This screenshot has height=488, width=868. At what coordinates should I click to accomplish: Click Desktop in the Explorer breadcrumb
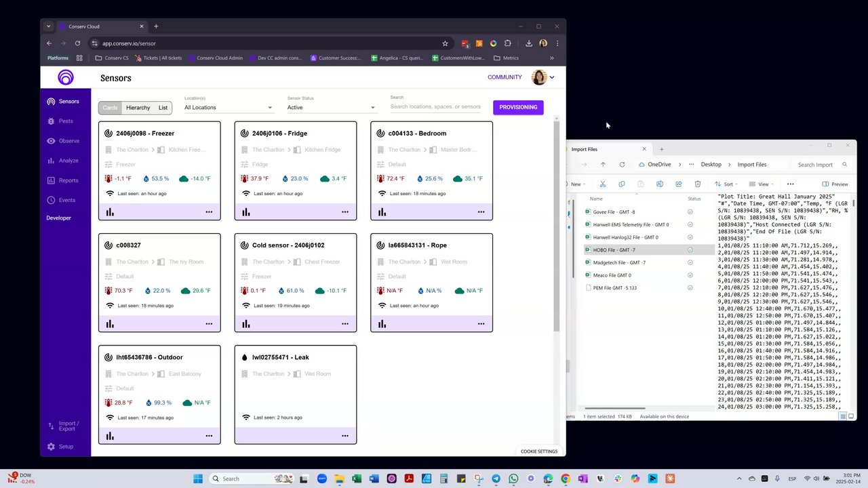click(x=711, y=165)
